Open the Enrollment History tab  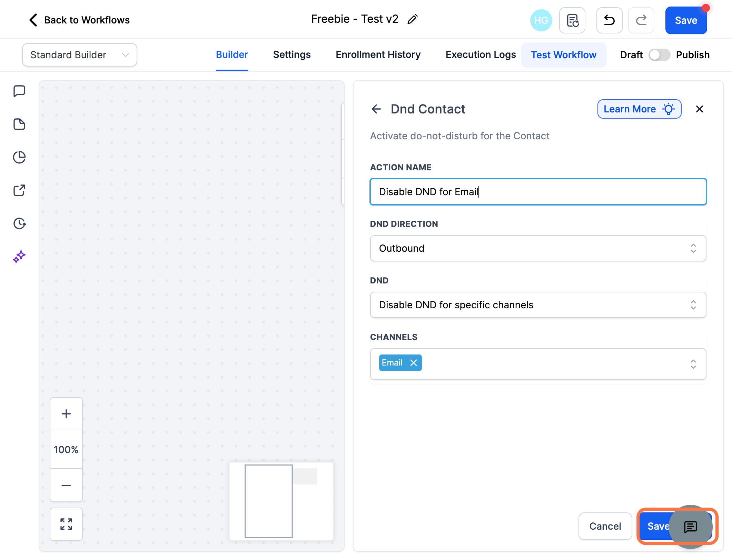point(378,55)
